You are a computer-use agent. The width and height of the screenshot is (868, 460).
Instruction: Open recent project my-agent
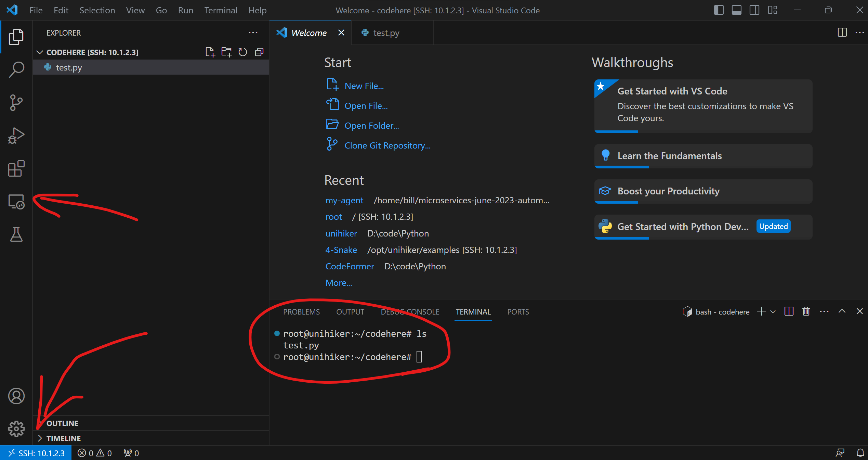(x=344, y=200)
